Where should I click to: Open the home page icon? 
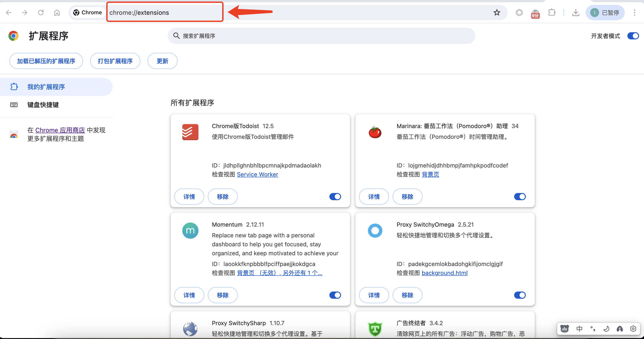click(x=57, y=13)
